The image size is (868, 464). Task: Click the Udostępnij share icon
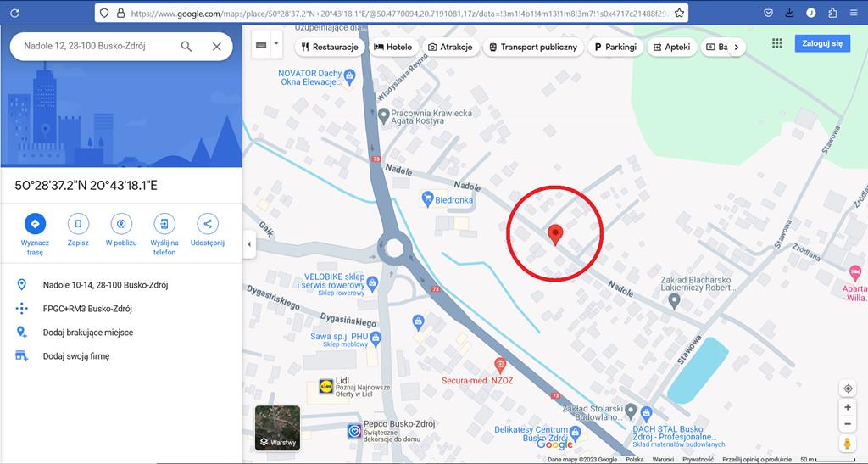[207, 224]
